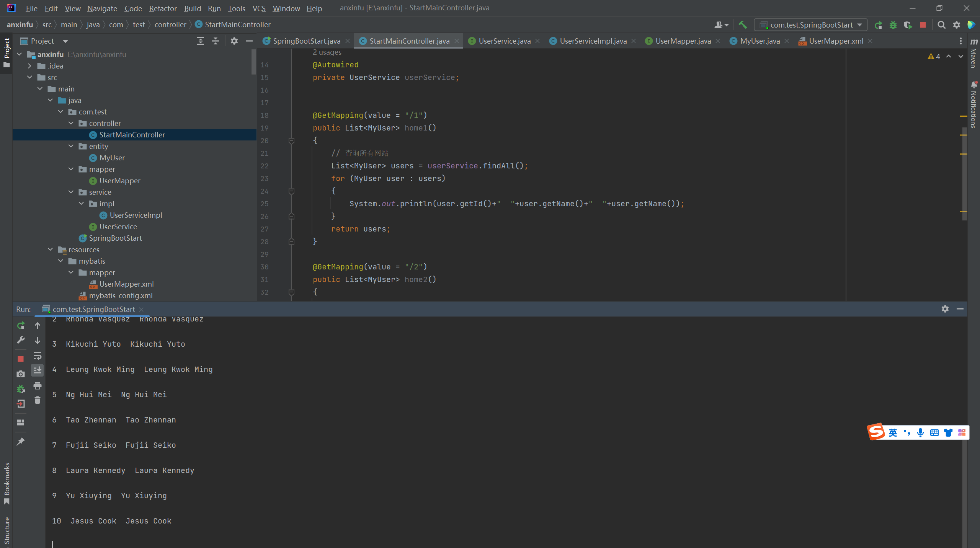Stop the running app with the red square
The image size is (980, 548).
(923, 25)
